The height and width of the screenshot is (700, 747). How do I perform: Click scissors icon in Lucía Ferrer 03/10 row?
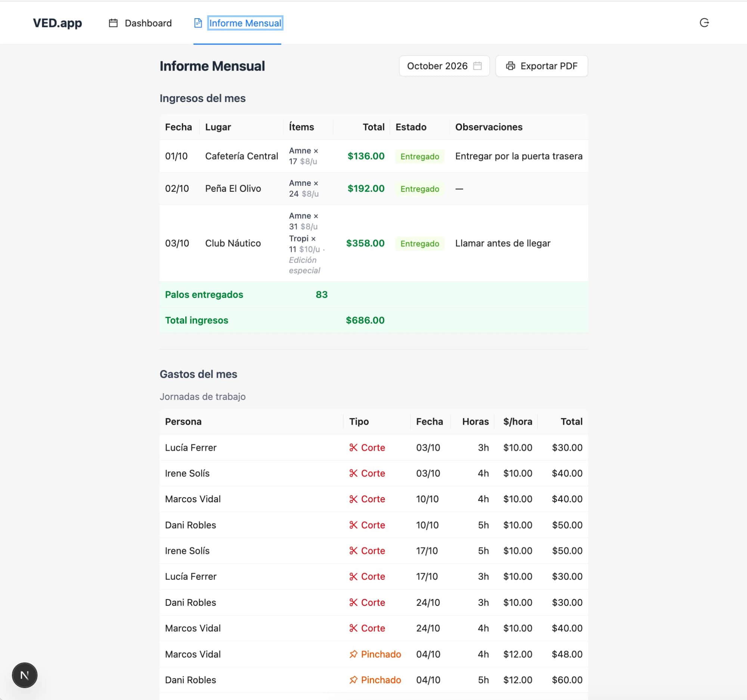point(353,447)
